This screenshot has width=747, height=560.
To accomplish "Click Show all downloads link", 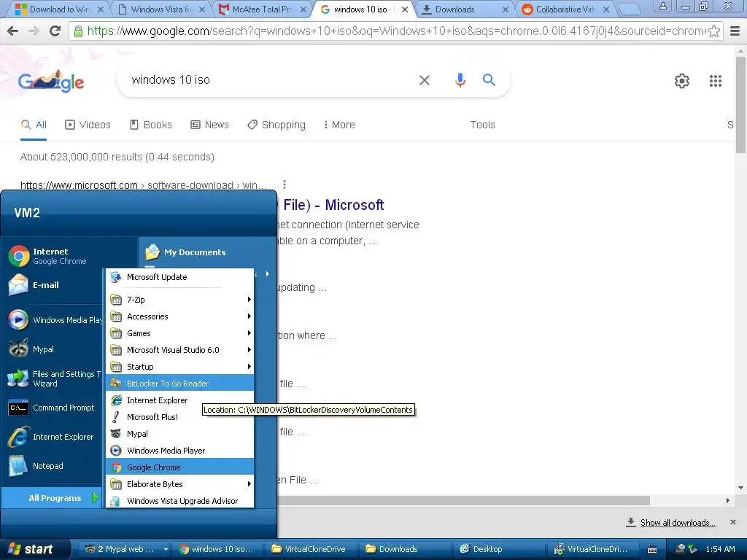I will point(678,523).
